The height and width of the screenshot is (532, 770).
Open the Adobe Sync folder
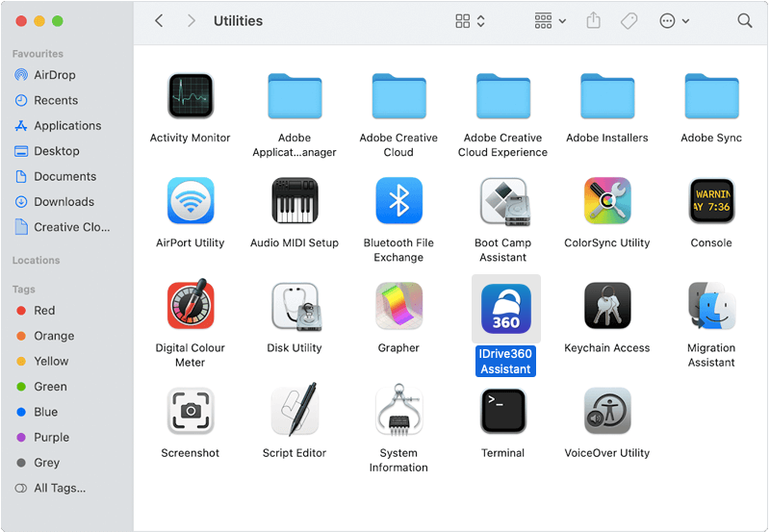coord(711,96)
